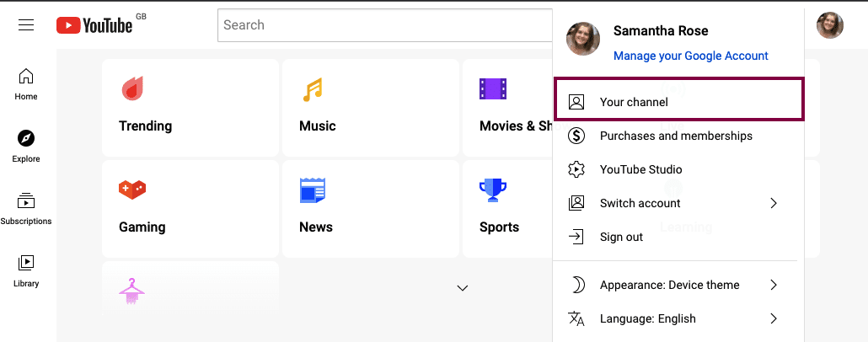868x342 pixels.
Task: Click the Your channel person icon
Action: [576, 102]
